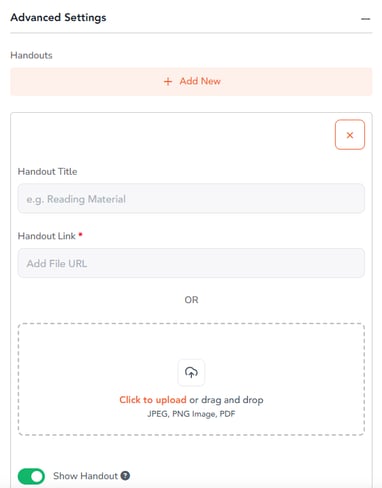This screenshot has width=382, height=488.
Task: Open the help tooltip icon beside Show Handout
Action: click(125, 476)
